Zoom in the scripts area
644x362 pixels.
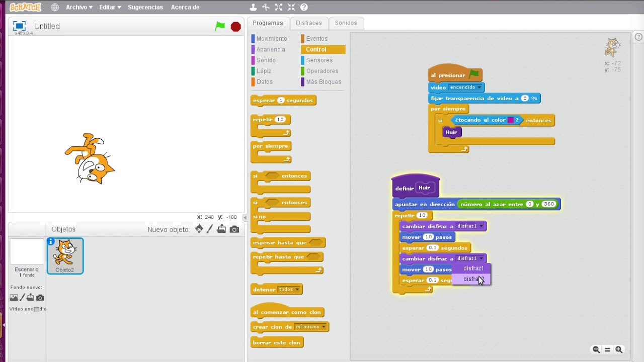pos(619,349)
